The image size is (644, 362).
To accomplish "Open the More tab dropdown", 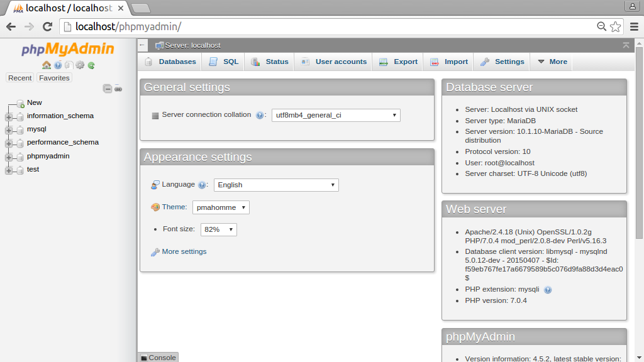I will 552,62.
